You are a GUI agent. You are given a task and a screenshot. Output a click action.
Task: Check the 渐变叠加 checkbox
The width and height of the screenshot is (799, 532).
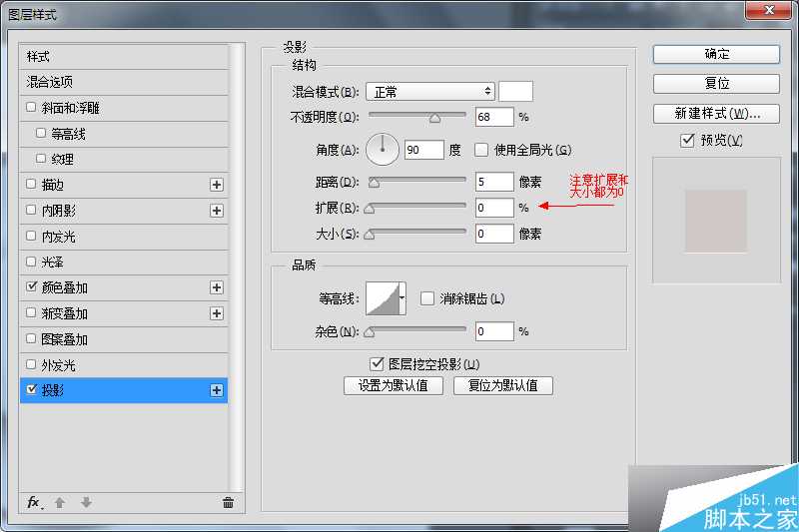click(31, 312)
